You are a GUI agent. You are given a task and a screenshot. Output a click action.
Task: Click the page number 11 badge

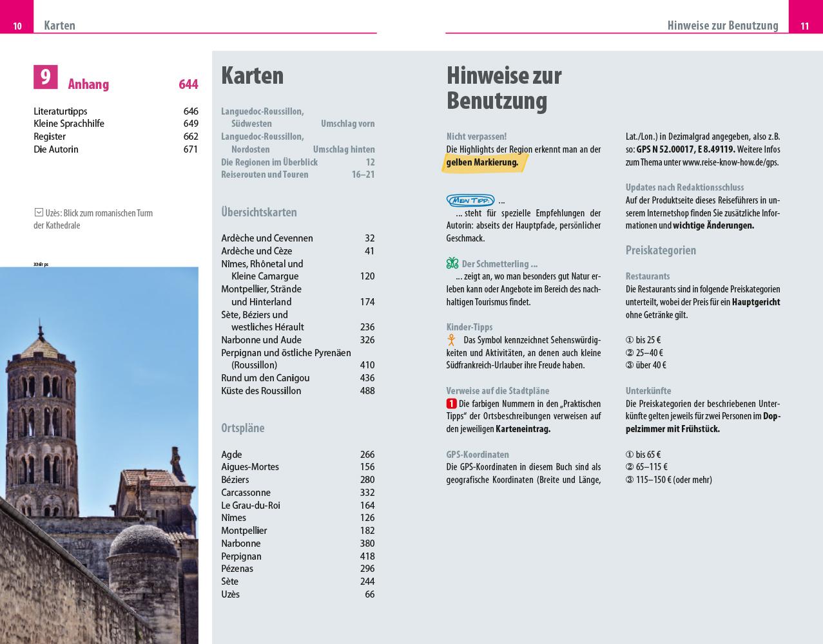tap(806, 26)
